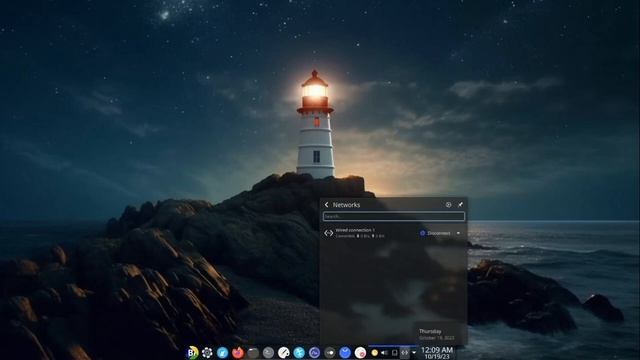This screenshot has width=640, height=360.
Task: Show hidden system tray icons
Action: click(414, 353)
